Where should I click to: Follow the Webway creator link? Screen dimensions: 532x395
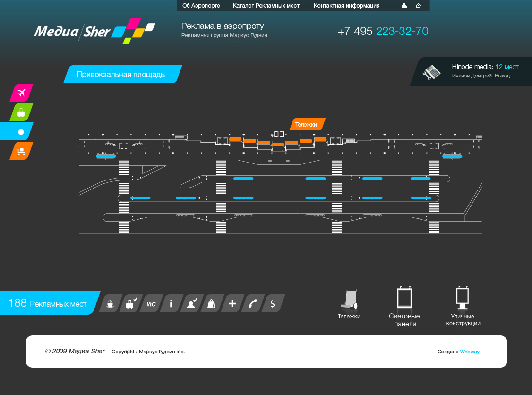click(x=470, y=352)
